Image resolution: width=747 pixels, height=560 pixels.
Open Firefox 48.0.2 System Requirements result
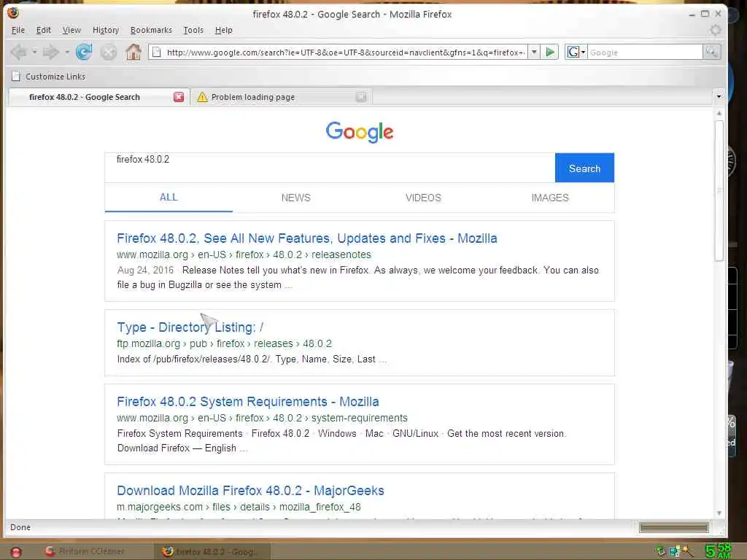click(248, 402)
